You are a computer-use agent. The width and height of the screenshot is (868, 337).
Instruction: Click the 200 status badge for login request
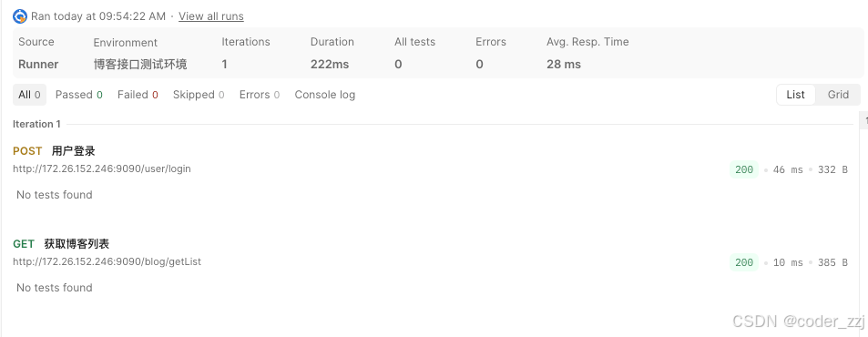[744, 170]
